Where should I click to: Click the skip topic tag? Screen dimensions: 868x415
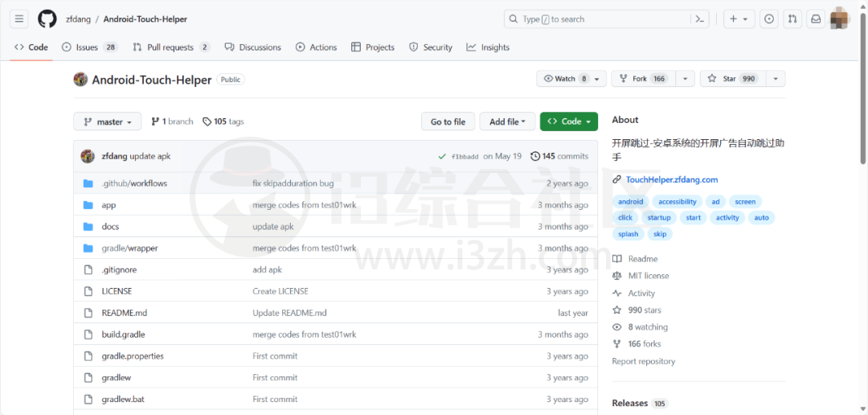pos(660,234)
